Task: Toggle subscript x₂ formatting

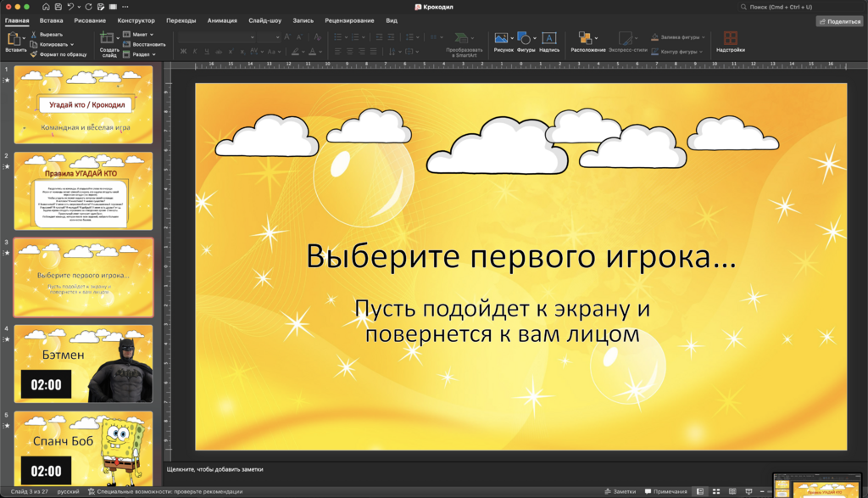Action: [242, 52]
